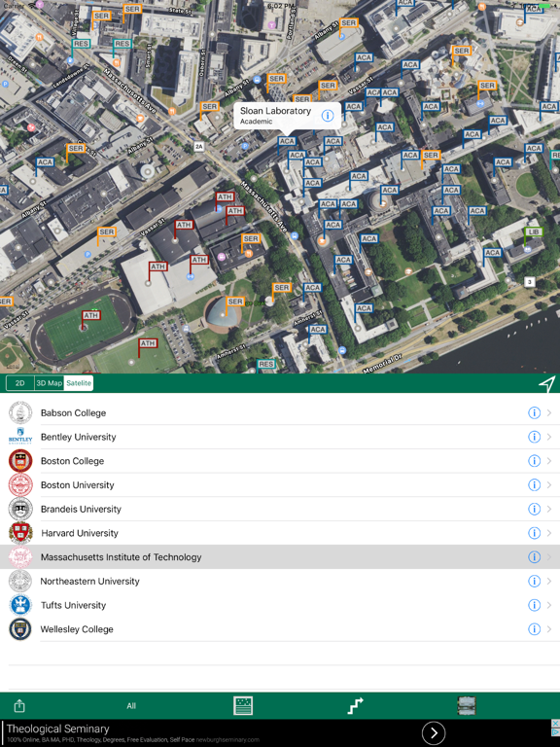Open Harvard University via chevron arrow
The width and height of the screenshot is (560, 747).
pos(549,533)
